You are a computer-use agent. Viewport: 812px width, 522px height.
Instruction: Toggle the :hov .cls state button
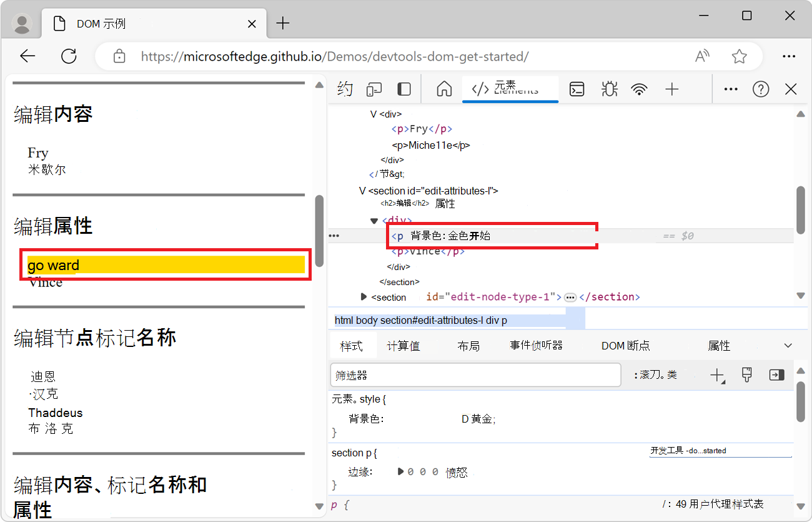click(x=655, y=375)
